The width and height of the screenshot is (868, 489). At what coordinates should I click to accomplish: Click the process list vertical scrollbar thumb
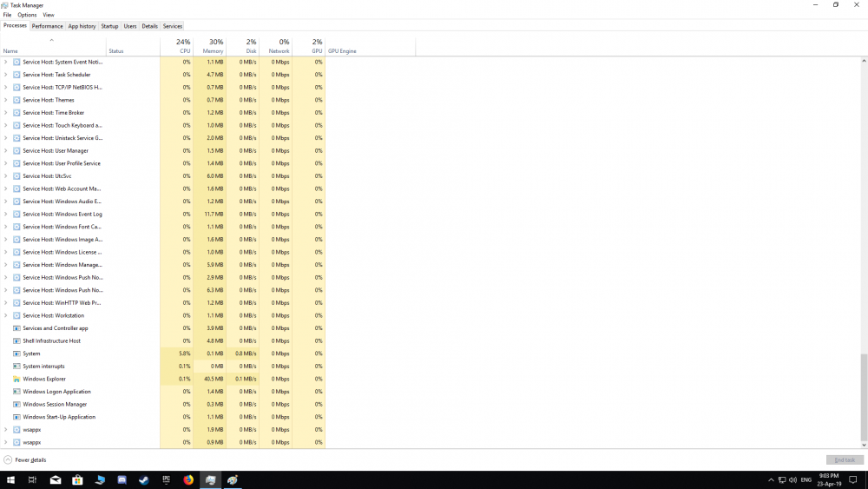(864, 396)
